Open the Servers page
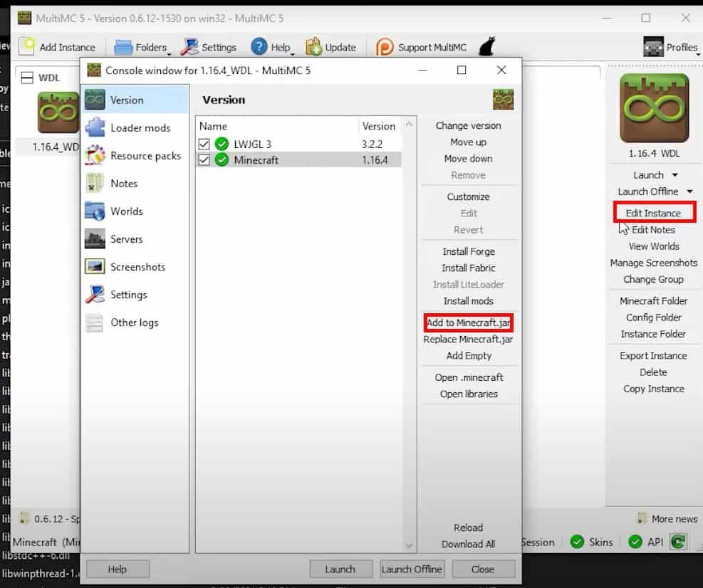This screenshot has width=703, height=588. (x=135, y=239)
